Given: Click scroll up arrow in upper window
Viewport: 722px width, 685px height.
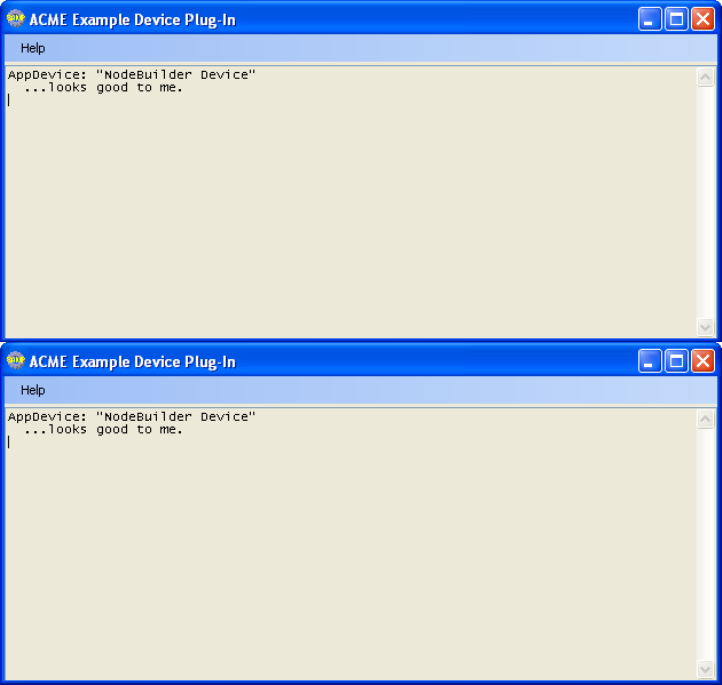Looking at the screenshot, I should coord(705,77).
